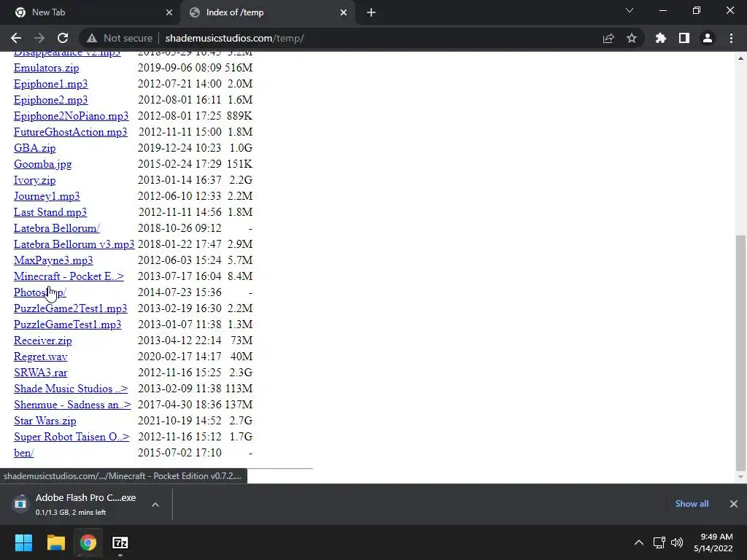Click Show all downloads
Viewport: 747px width, 560px height.
692,504
